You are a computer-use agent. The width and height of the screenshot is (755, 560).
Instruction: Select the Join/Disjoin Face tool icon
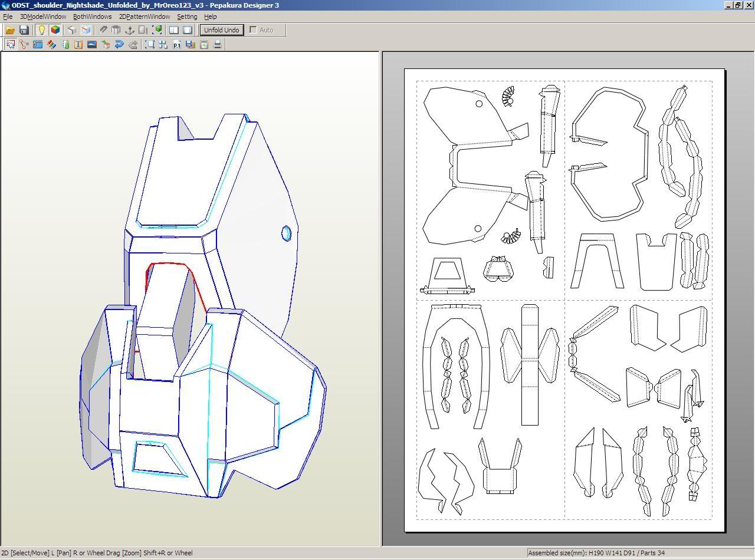[24, 44]
